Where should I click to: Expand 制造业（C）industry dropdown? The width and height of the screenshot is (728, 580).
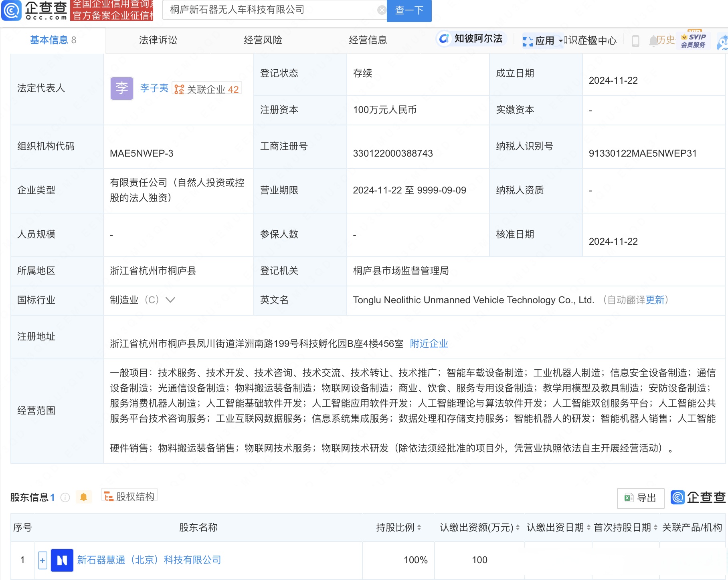tap(171, 300)
